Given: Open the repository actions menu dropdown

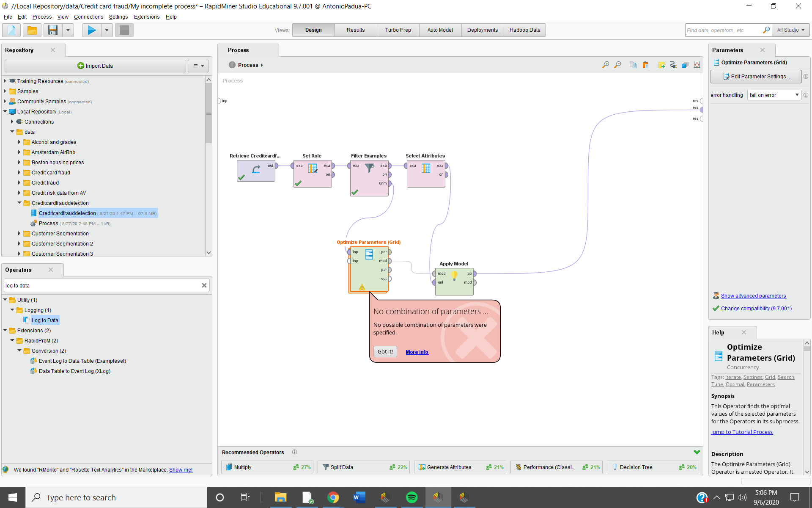Looking at the screenshot, I should click(199, 66).
